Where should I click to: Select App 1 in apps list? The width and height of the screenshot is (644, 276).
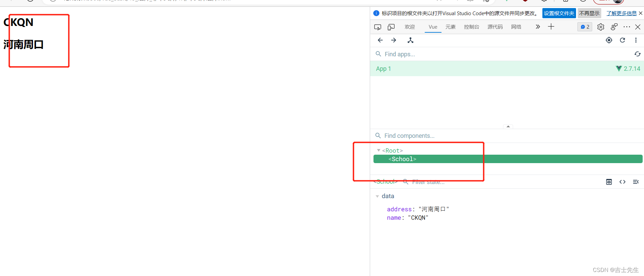[507, 69]
